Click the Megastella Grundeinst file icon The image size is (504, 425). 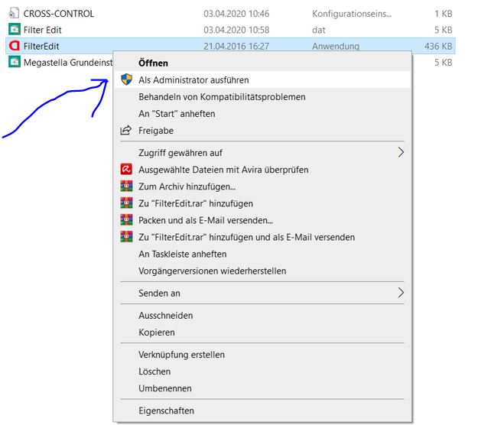click(14, 63)
